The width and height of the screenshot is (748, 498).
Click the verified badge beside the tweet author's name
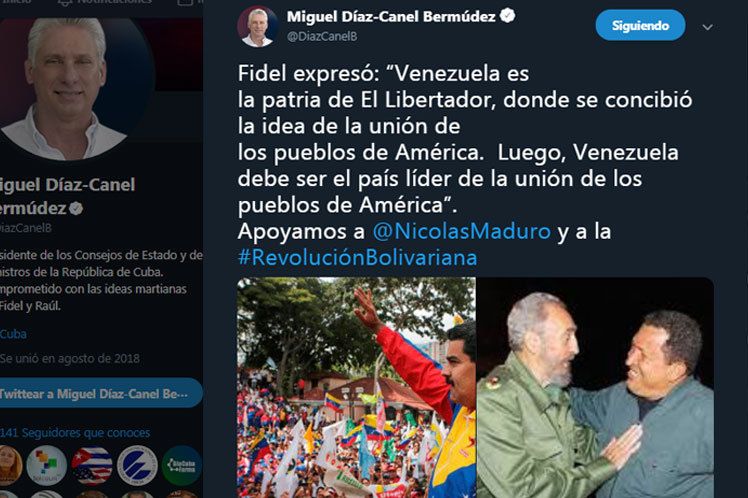tap(507, 16)
